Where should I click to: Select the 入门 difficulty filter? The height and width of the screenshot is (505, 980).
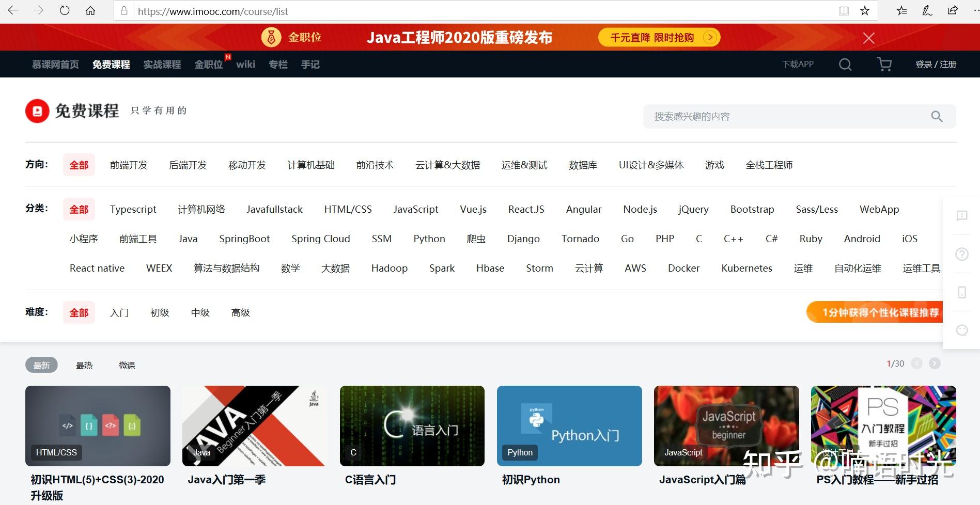[x=119, y=312]
